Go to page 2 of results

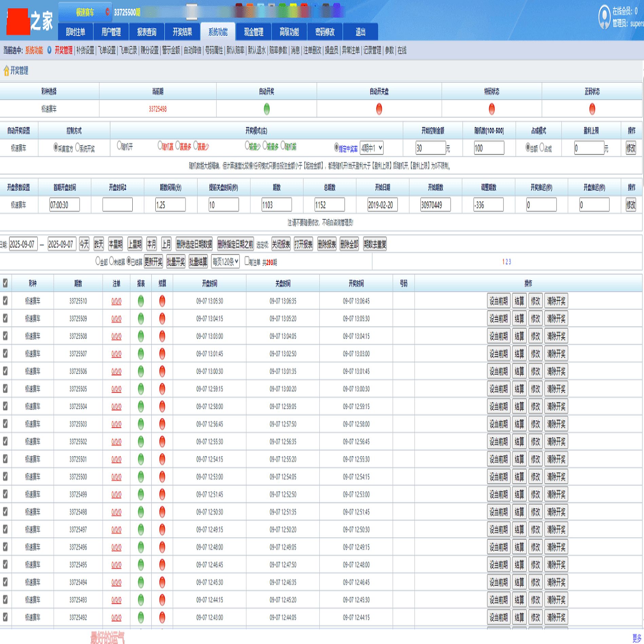[x=507, y=262]
